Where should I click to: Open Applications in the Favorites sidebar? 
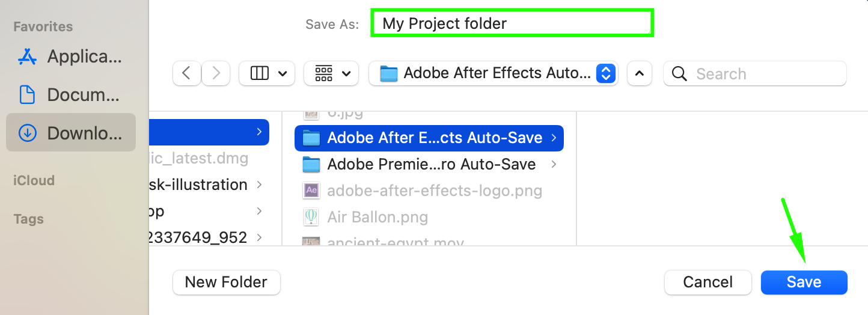pos(70,57)
